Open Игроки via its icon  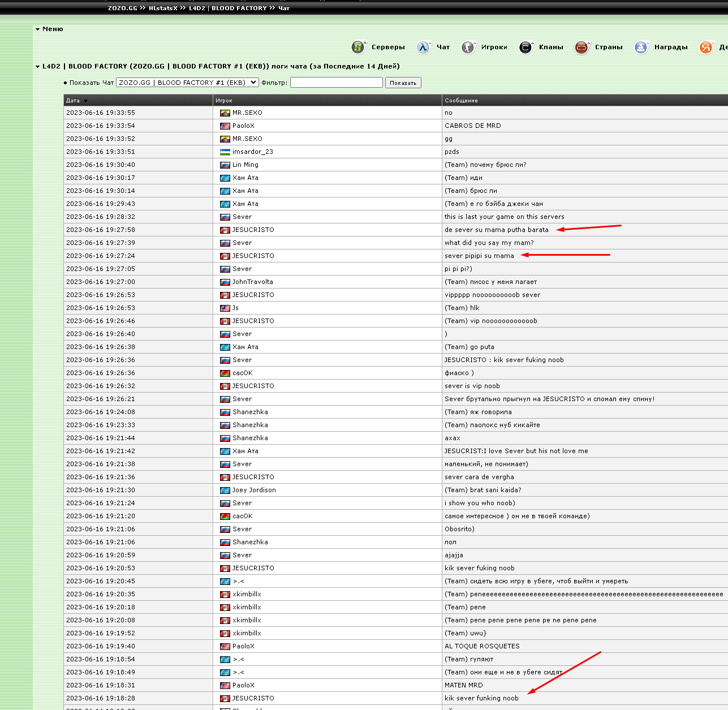coord(468,47)
